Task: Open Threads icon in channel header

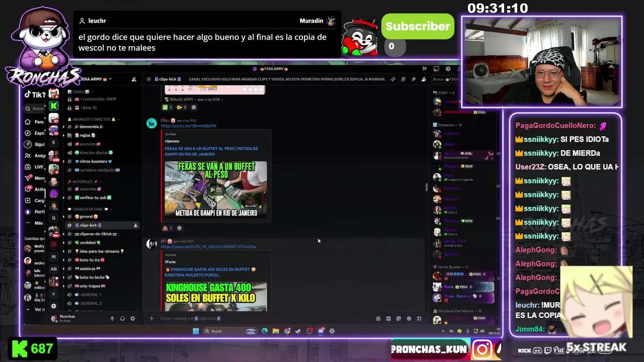Action: (393, 79)
